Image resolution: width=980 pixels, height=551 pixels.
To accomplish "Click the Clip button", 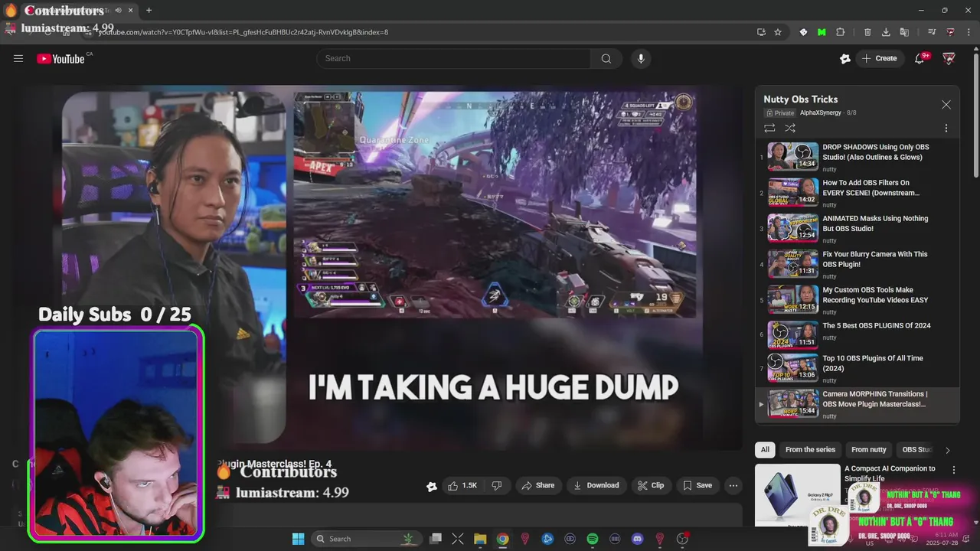I will pos(650,485).
